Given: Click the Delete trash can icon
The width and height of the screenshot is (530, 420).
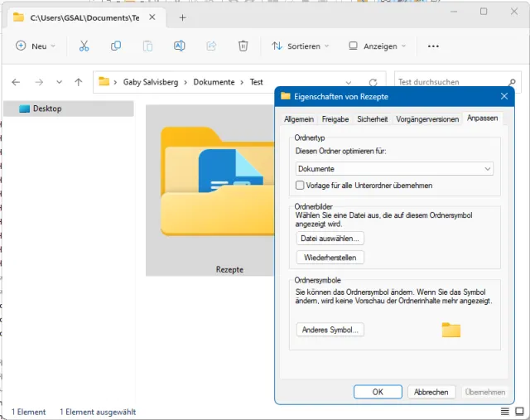Looking at the screenshot, I should pos(243,46).
